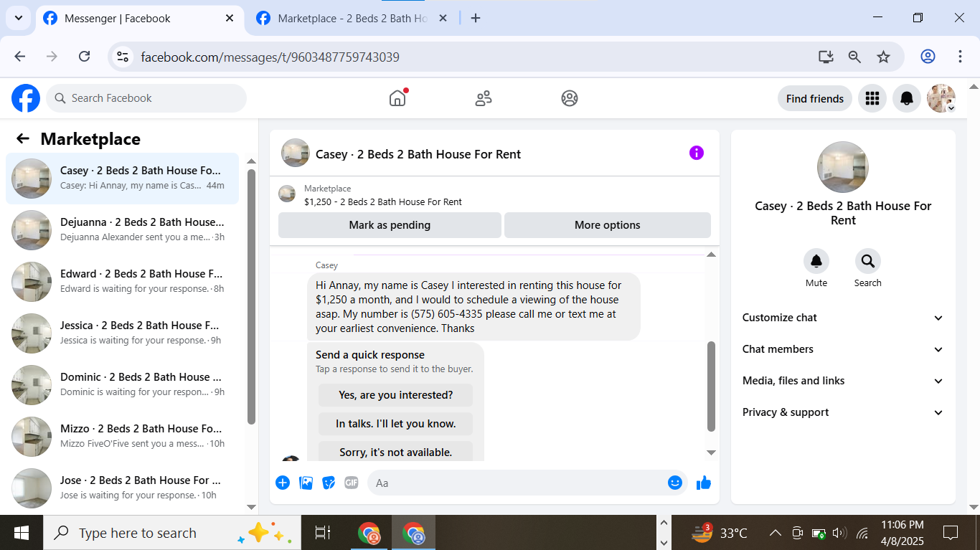The height and width of the screenshot is (550, 980).
Task: Click the conversation list scrollbar thumb
Action: [251, 296]
